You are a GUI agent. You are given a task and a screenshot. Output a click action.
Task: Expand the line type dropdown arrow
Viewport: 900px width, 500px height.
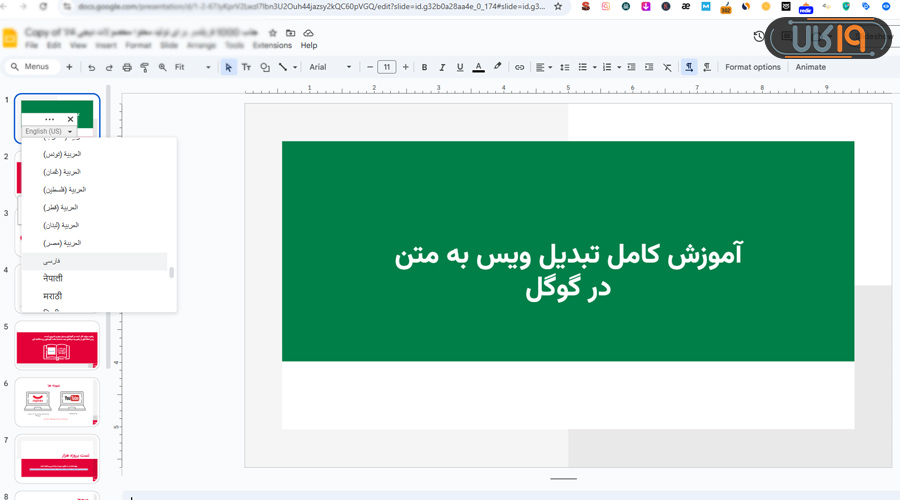pos(295,67)
